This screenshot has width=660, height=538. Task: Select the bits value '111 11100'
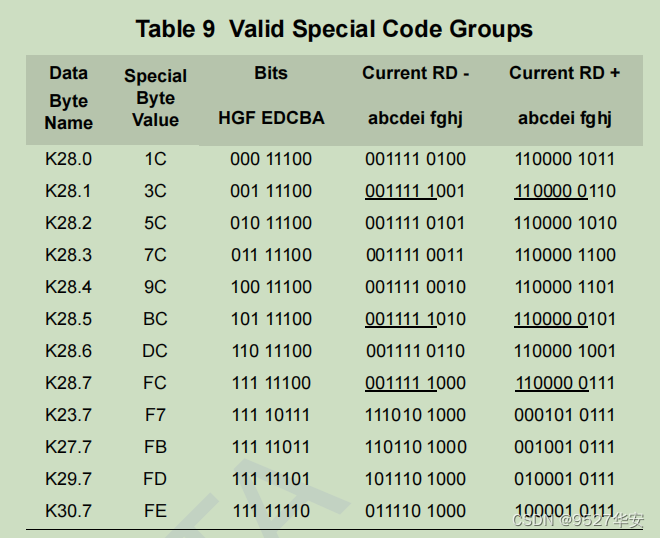pyautogui.click(x=271, y=383)
